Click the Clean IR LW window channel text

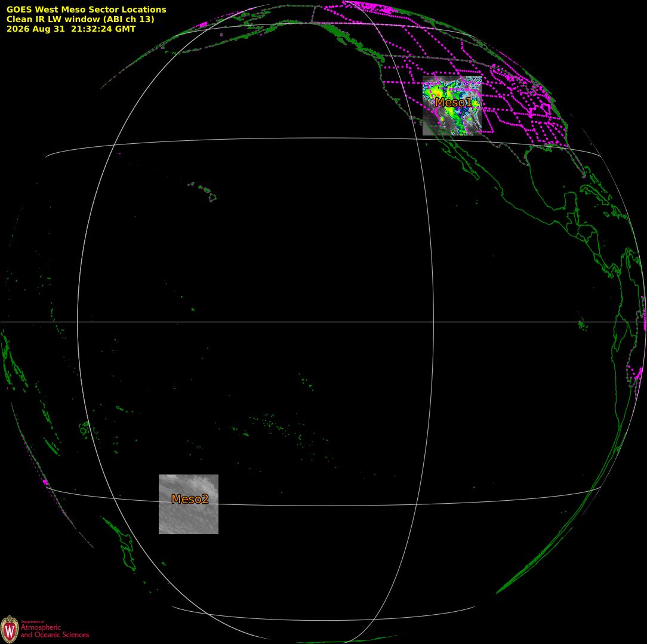click(80, 19)
